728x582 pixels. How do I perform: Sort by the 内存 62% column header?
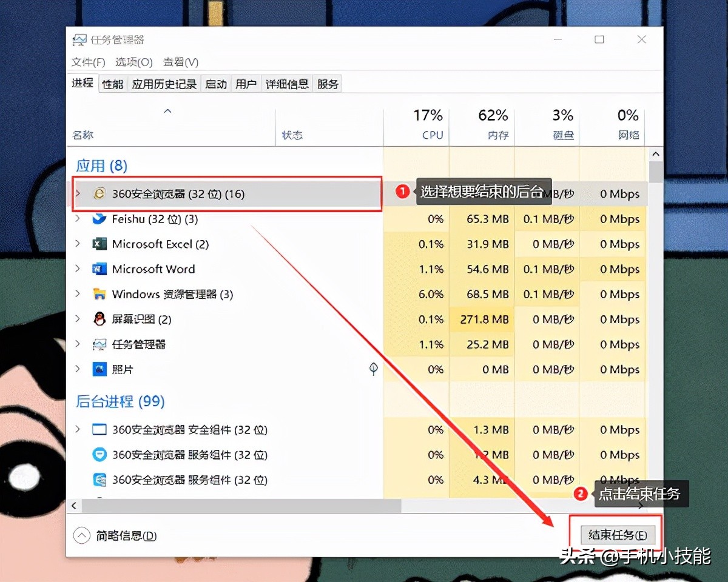(x=482, y=127)
